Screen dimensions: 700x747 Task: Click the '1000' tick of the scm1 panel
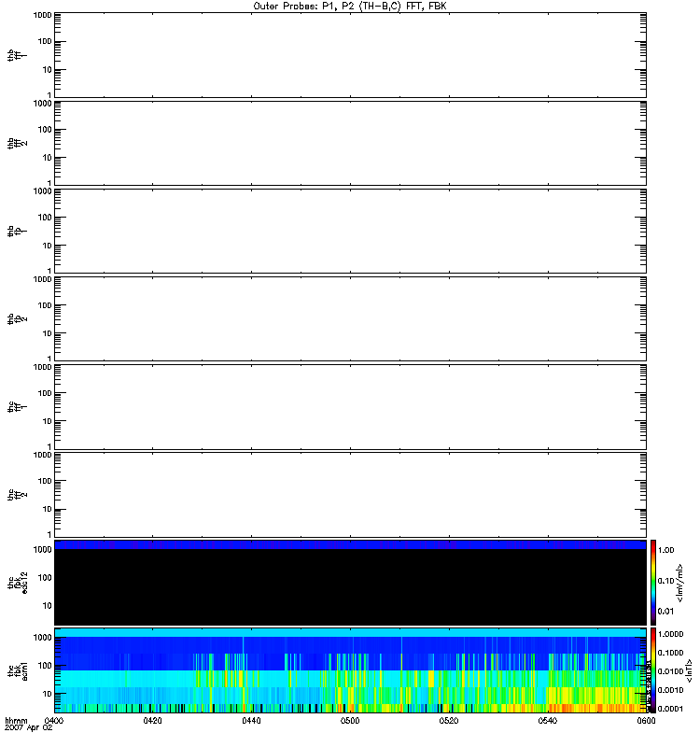tap(42, 638)
